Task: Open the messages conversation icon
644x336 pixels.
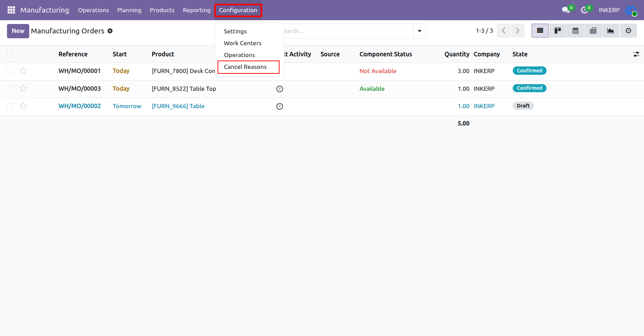Action: click(566, 10)
